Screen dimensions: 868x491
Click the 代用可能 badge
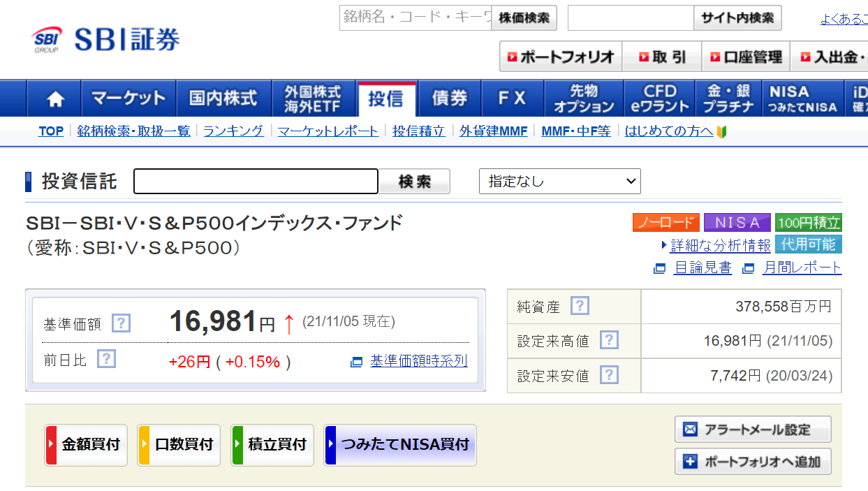pos(809,244)
